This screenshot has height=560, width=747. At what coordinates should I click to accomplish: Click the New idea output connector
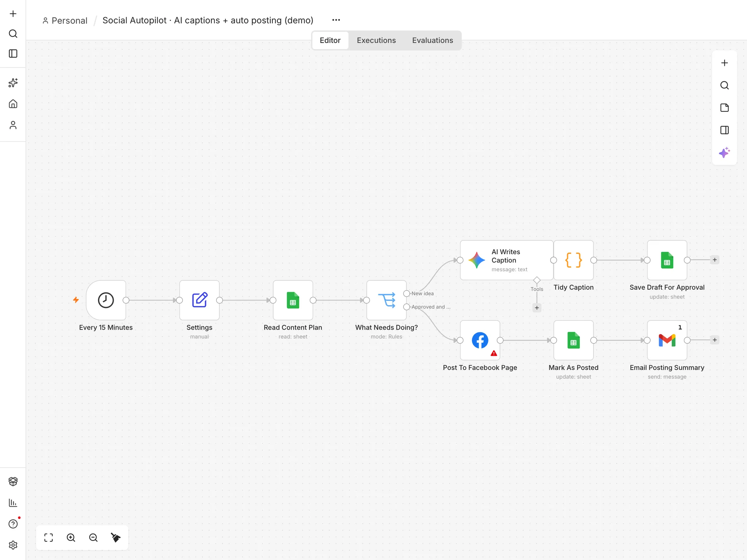click(406, 293)
